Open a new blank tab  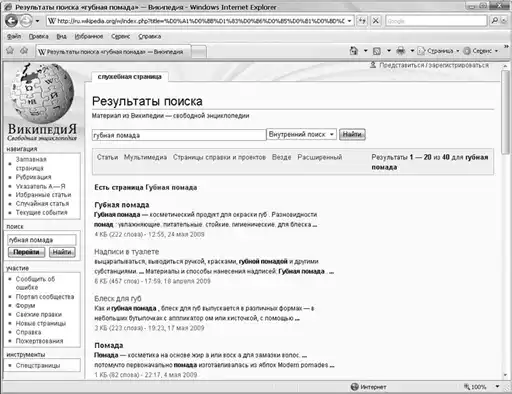(x=199, y=52)
